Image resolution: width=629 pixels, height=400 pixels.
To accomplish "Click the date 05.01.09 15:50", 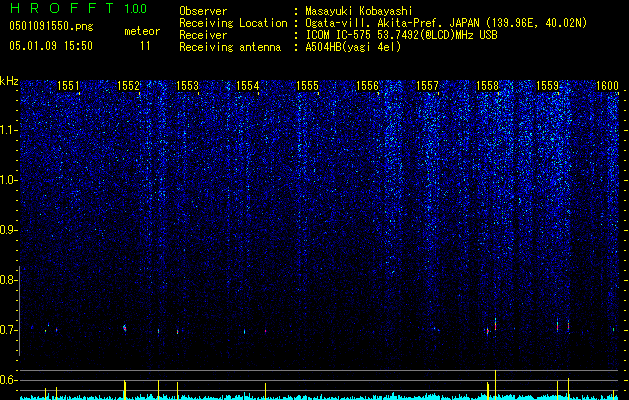I will (51, 46).
